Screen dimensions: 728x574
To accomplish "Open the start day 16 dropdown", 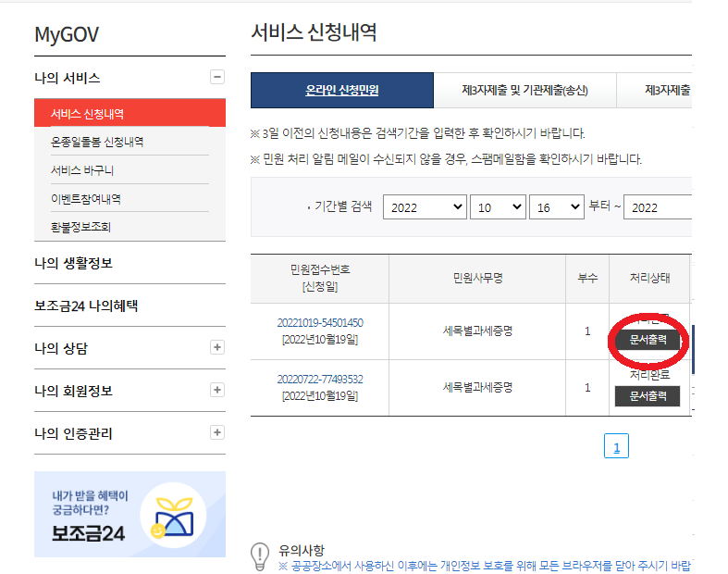I will 556,207.
